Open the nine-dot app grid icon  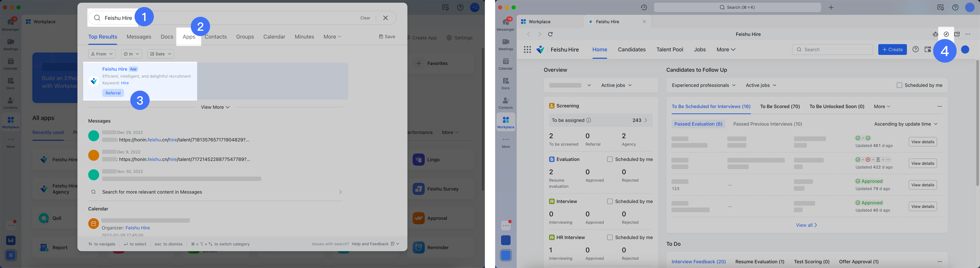527,49
